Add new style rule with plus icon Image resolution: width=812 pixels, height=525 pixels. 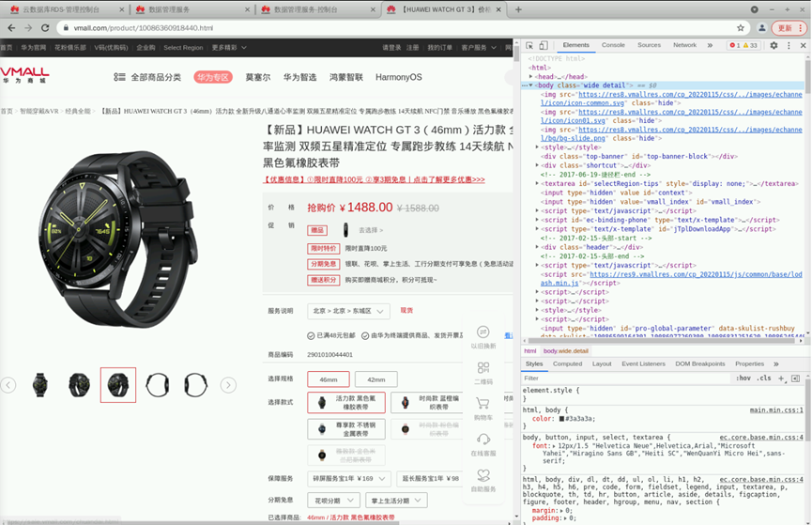(x=781, y=378)
